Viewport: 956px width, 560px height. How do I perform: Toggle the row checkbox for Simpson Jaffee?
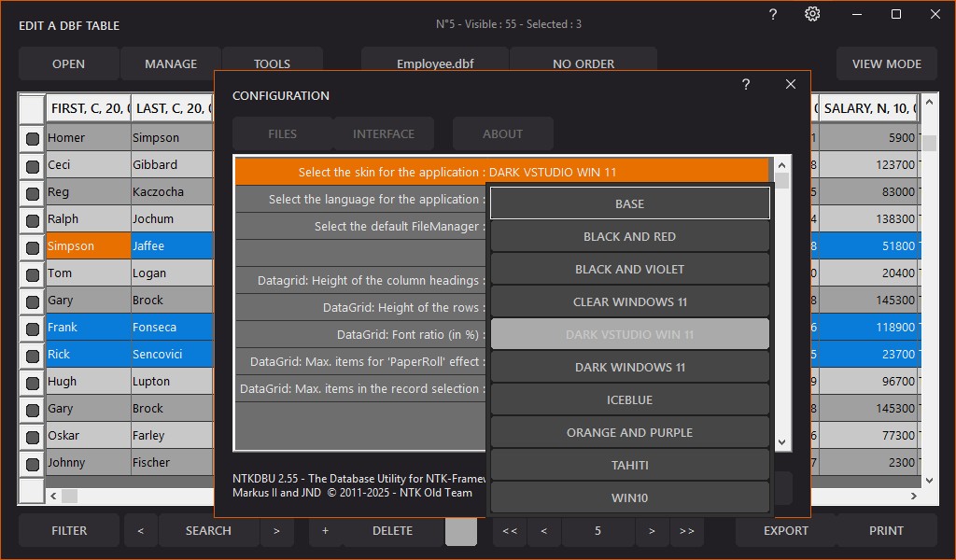[x=33, y=247]
